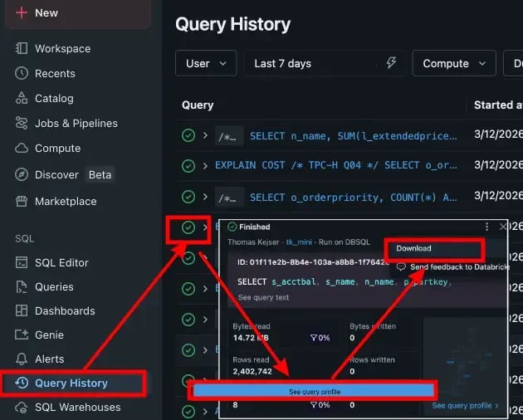Click the blue See query profile button
523x420 pixels.
(x=314, y=392)
